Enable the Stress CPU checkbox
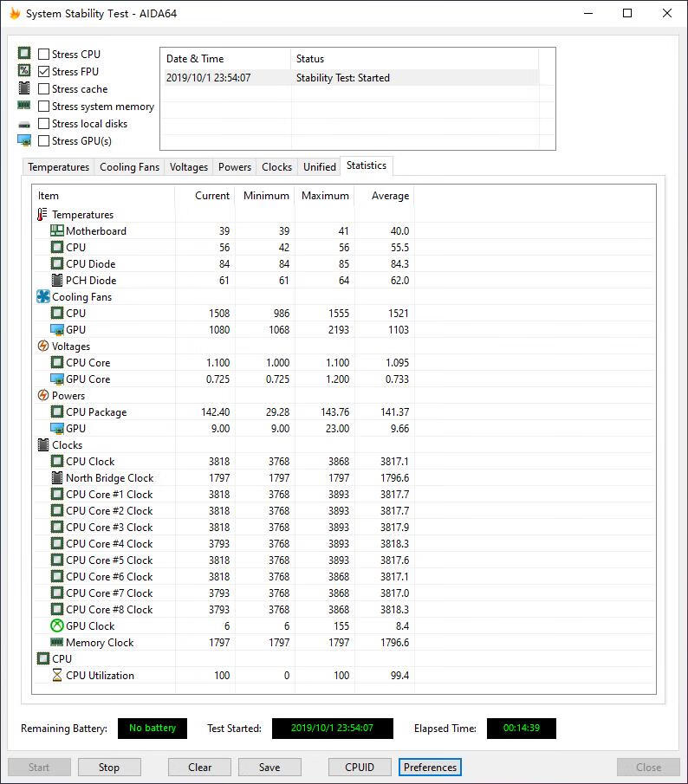This screenshot has width=688, height=784. click(44, 54)
